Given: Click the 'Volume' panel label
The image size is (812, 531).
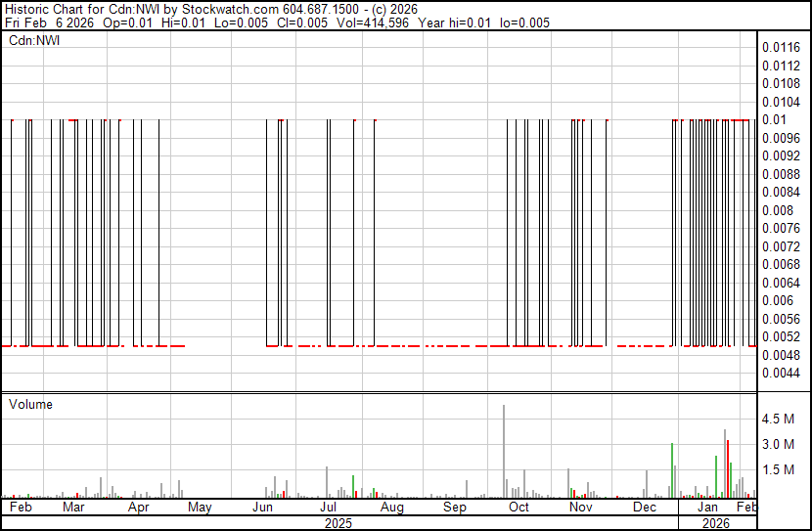Looking at the screenshot, I should 30,404.
